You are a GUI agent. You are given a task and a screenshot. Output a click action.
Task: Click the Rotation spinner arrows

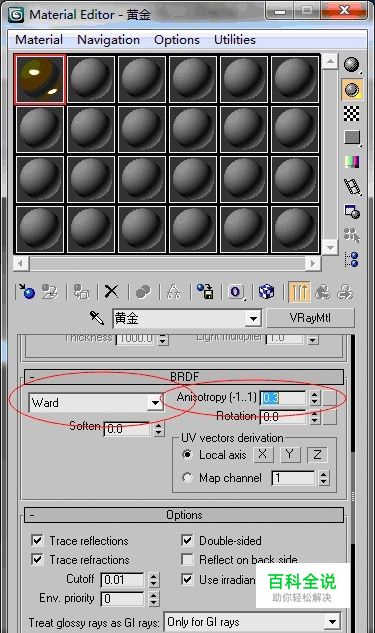click(314, 417)
